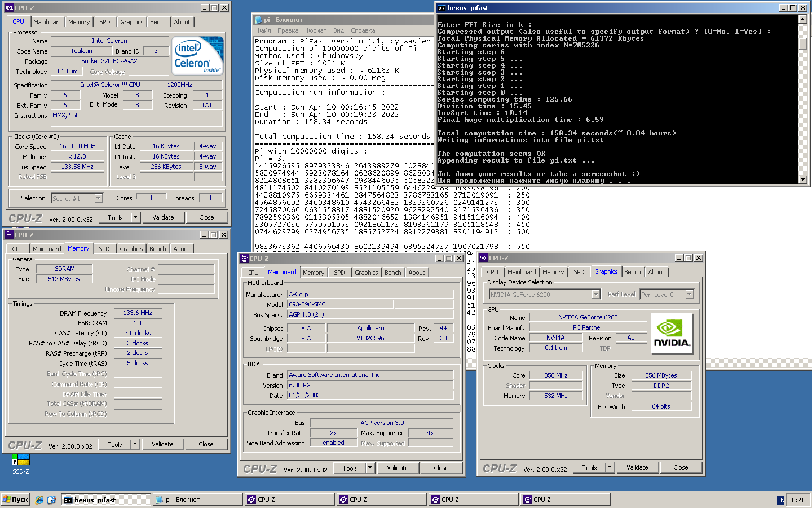Screen dimensions: 812x508
Task: Click the 256 MBytes graphics memory size
Action: [661, 375]
